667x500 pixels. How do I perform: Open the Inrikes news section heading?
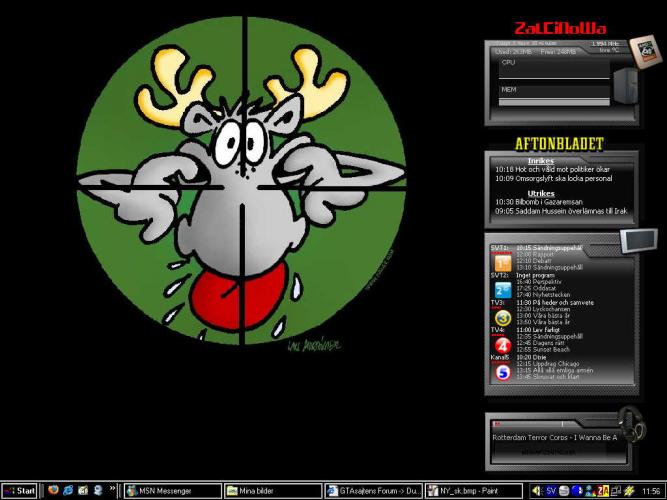coord(541,161)
